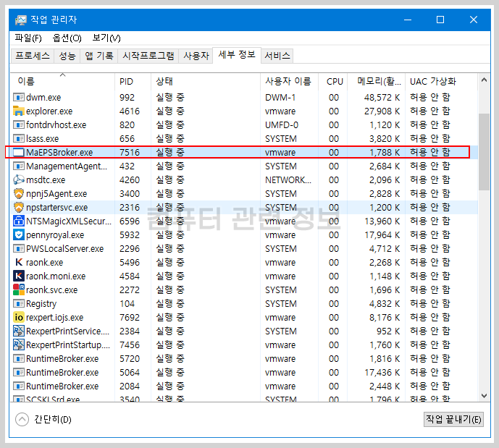Image resolution: width=499 pixels, height=448 pixels.
Task: Switch to the 앱 기록 tab
Action: [x=99, y=56]
